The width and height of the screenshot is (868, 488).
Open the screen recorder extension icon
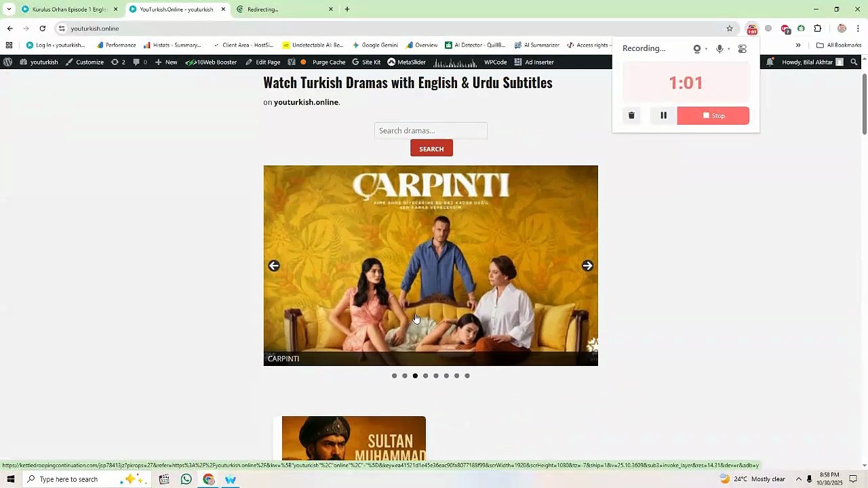752,28
